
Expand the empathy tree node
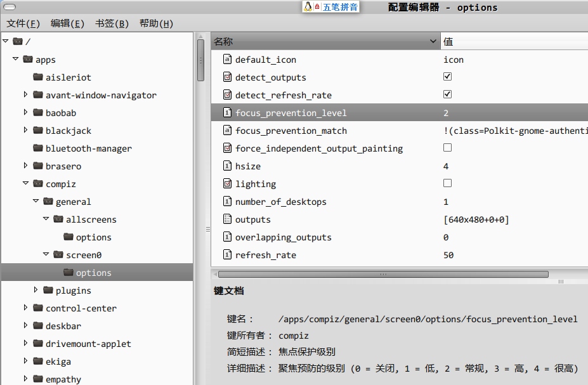click(25, 378)
